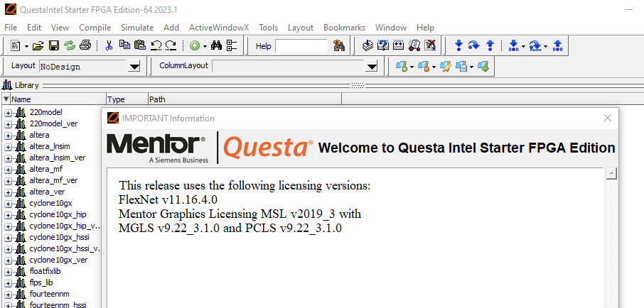Screen dimensions: 644x308
Task: Open dropdown beside Add Bookmark icon
Action: pos(412,67)
